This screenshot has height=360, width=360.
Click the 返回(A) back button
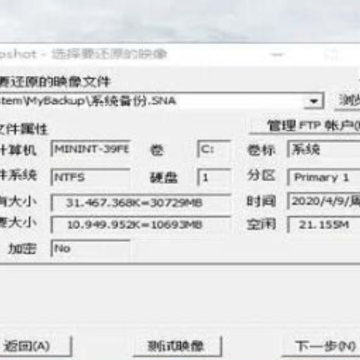pyautogui.click(x=35, y=346)
